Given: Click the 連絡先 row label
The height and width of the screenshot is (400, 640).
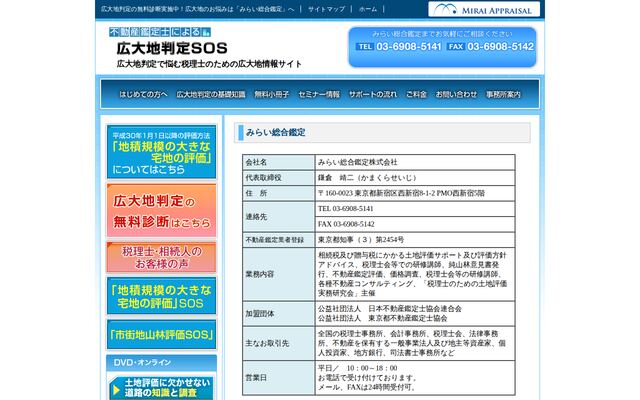Looking at the screenshot, I should 278,216.
